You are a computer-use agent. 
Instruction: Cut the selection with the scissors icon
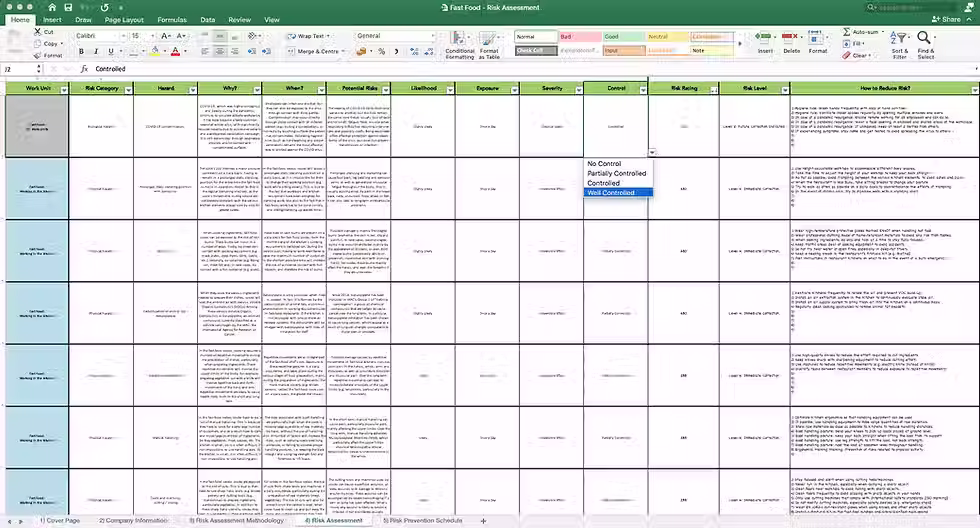tap(38, 31)
